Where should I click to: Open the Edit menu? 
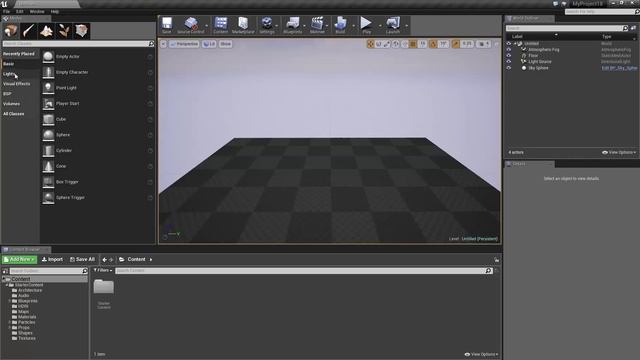20,11
